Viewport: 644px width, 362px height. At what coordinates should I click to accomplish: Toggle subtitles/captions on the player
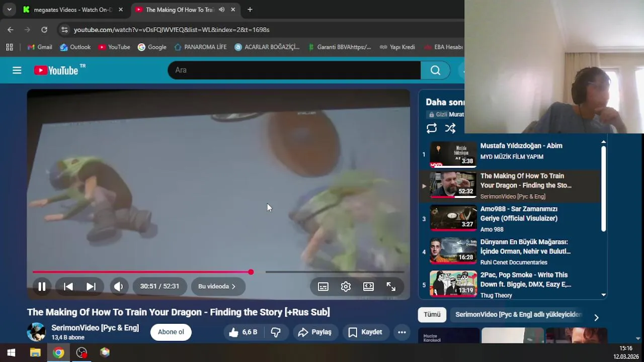323,287
